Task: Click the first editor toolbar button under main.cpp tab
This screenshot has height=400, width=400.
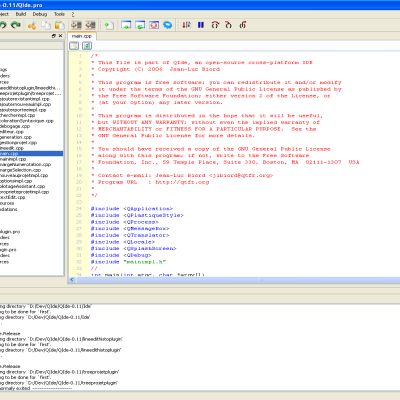Action: (74, 46)
